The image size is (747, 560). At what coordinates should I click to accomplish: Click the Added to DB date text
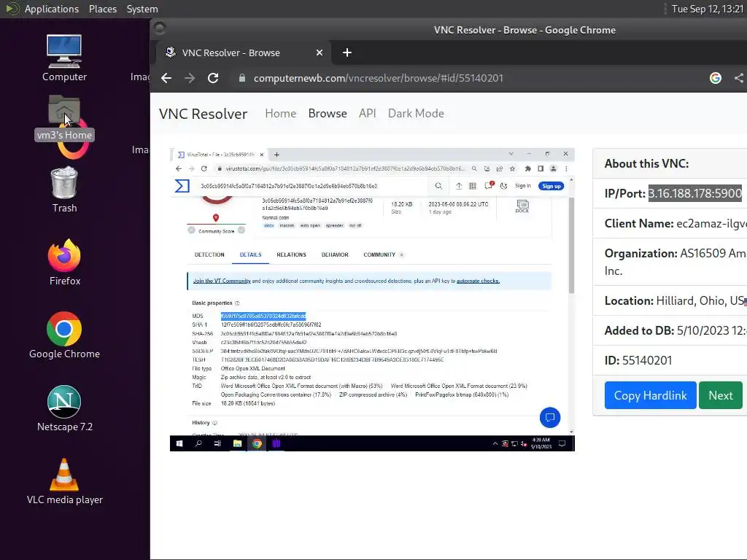coord(676,330)
